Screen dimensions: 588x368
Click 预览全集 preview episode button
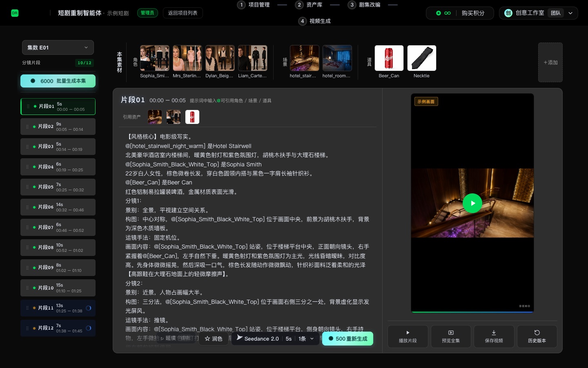tap(451, 337)
